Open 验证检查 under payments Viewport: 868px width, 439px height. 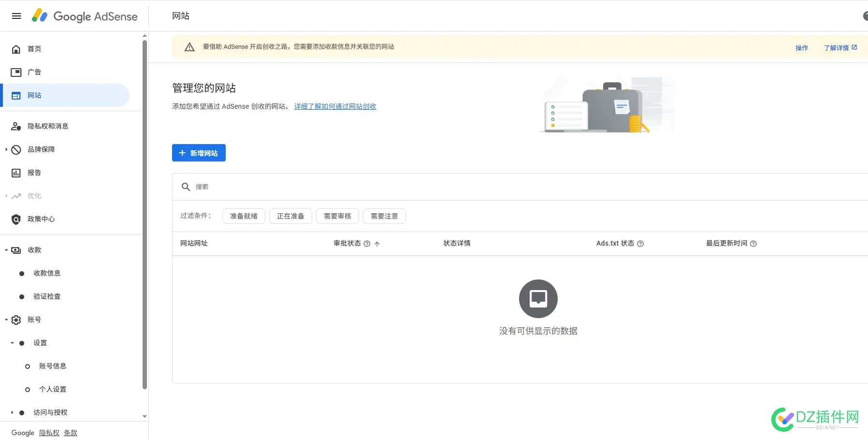(x=47, y=296)
